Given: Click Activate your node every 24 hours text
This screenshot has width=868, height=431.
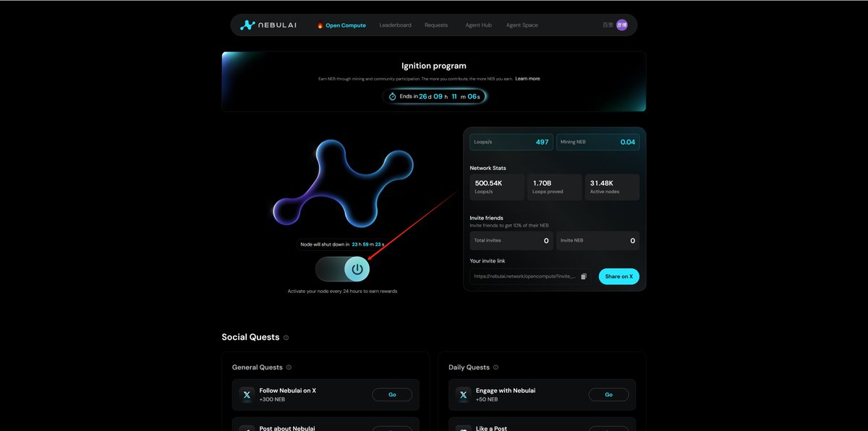Looking at the screenshot, I should (343, 291).
